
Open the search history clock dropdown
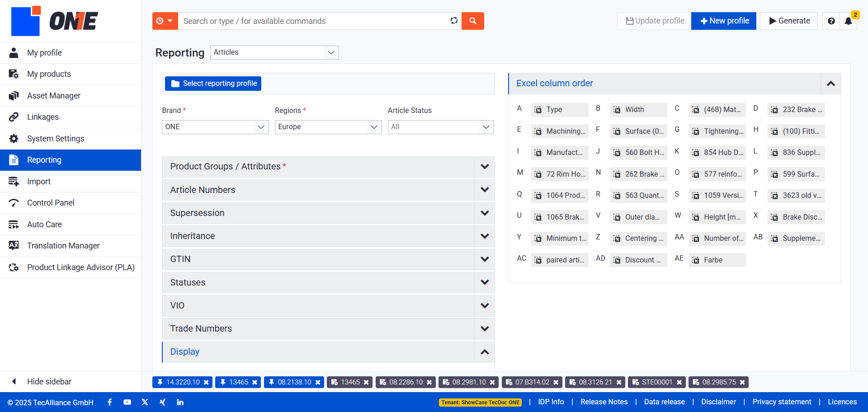pos(165,21)
